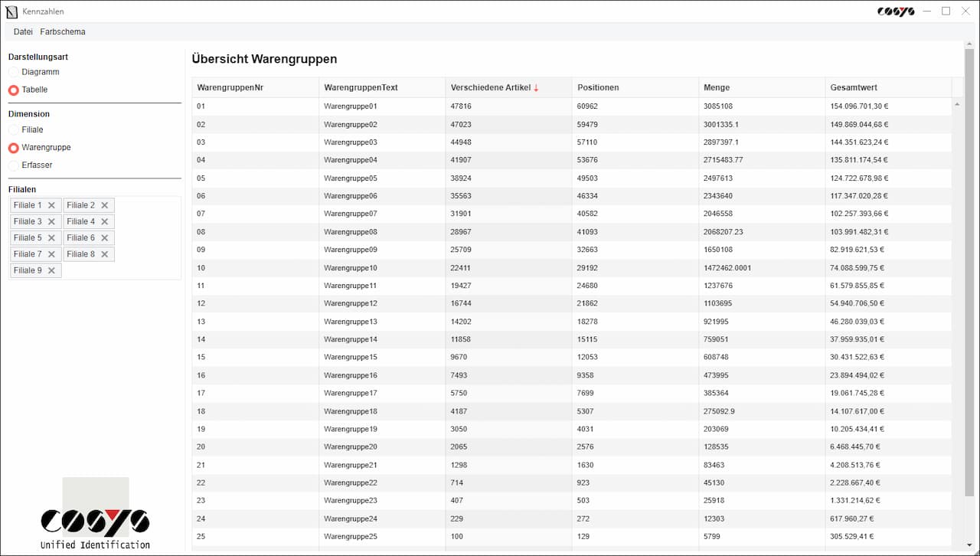Select the Diagramm display option
This screenshot has height=556, width=980.
(34, 72)
